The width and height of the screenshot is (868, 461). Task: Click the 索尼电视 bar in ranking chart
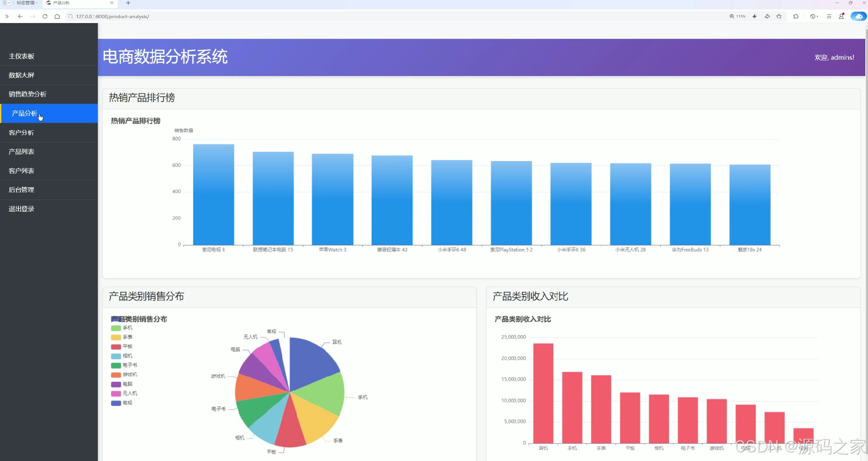click(213, 195)
